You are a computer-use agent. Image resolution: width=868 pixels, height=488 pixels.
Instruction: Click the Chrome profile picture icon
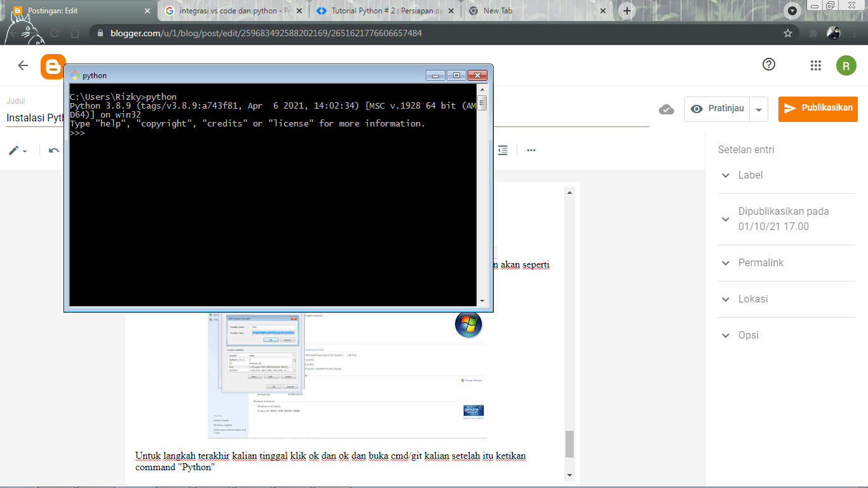tap(833, 33)
